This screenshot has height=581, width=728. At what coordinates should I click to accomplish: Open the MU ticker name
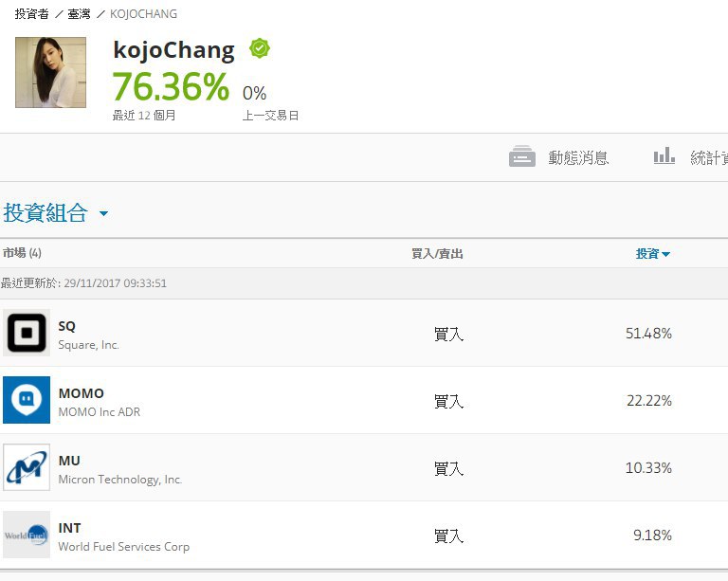click(69, 461)
